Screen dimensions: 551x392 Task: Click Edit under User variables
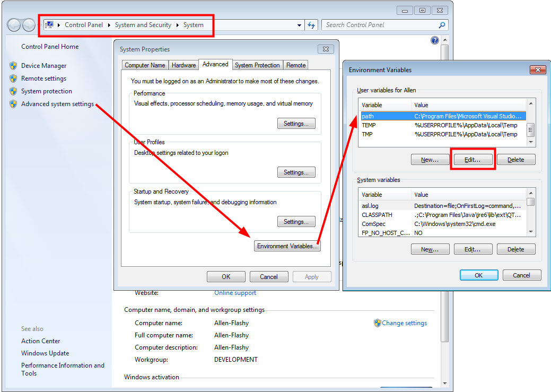[x=473, y=159]
